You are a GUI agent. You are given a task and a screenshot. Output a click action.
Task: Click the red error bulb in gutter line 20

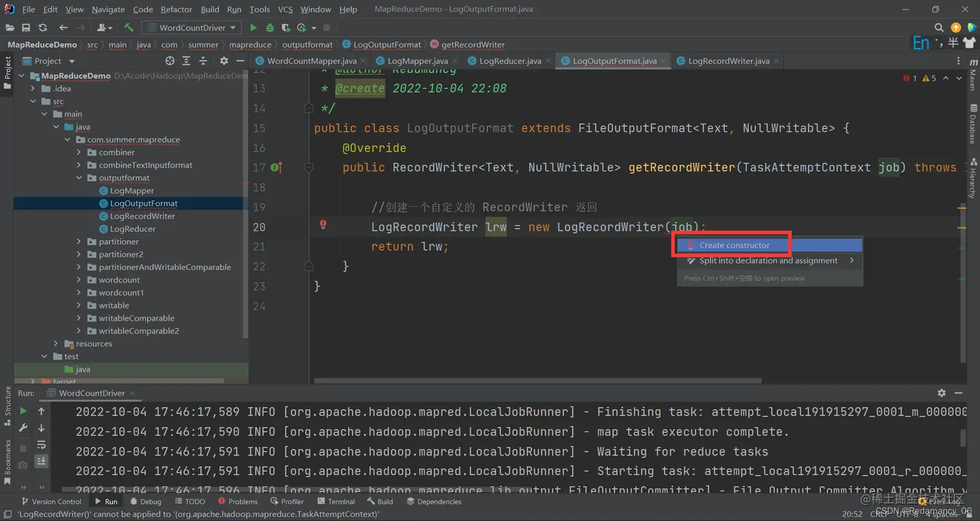[x=323, y=225]
